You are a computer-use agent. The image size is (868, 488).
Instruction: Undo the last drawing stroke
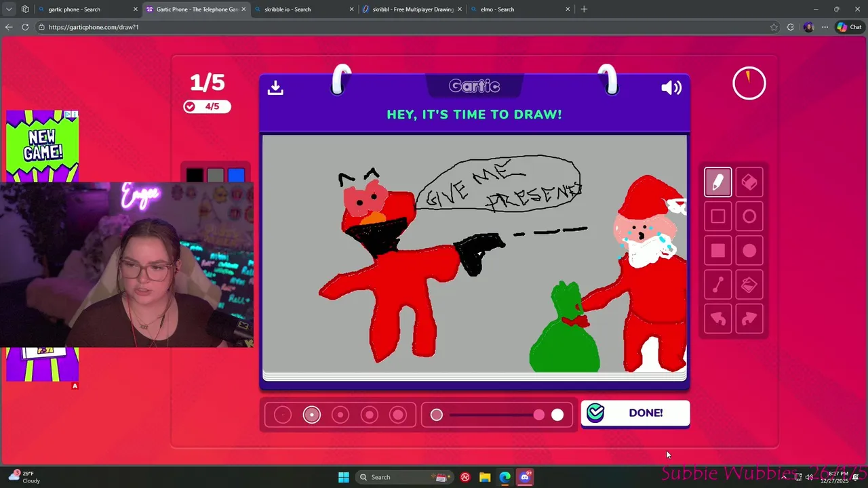point(717,319)
